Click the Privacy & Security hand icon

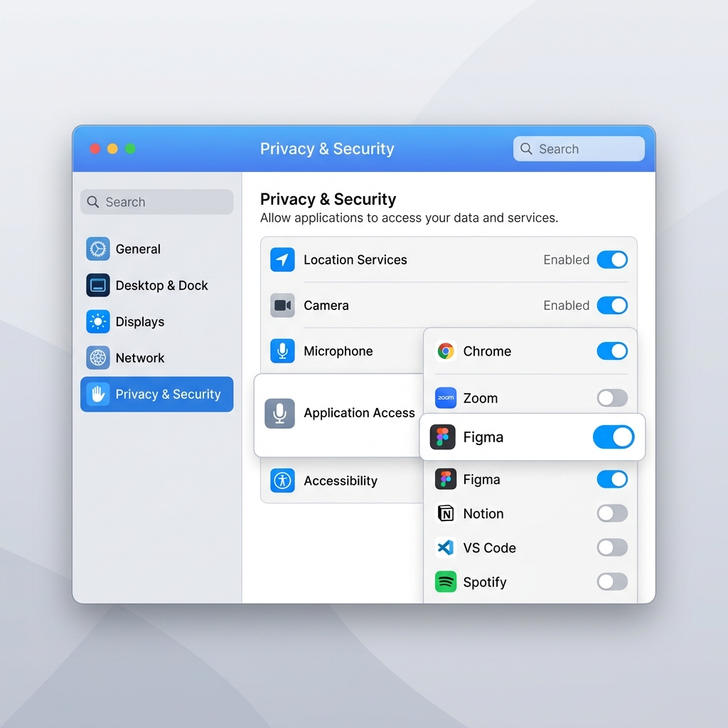98,394
